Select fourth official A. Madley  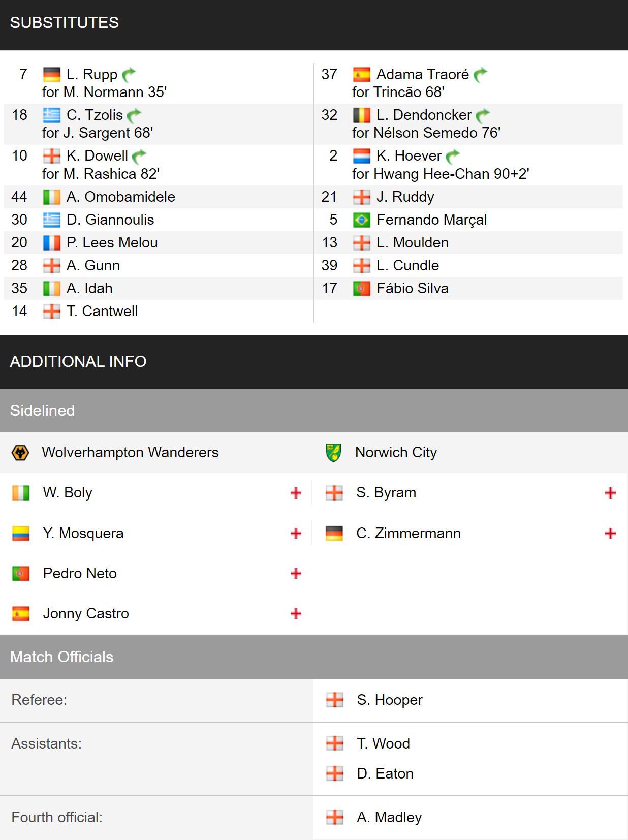pos(389,817)
